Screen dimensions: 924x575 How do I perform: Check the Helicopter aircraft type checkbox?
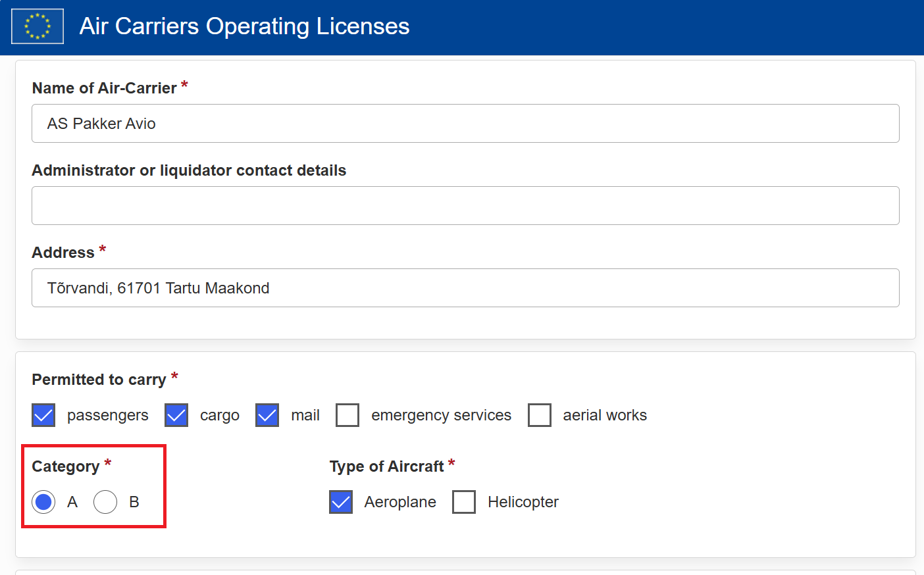click(x=464, y=502)
